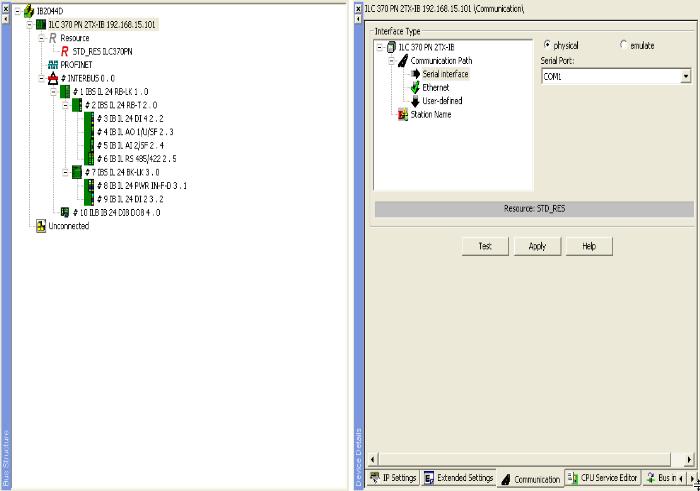The height and width of the screenshot is (491, 700).
Task: Click the INTERBUS triangle icon
Action: click(x=53, y=78)
